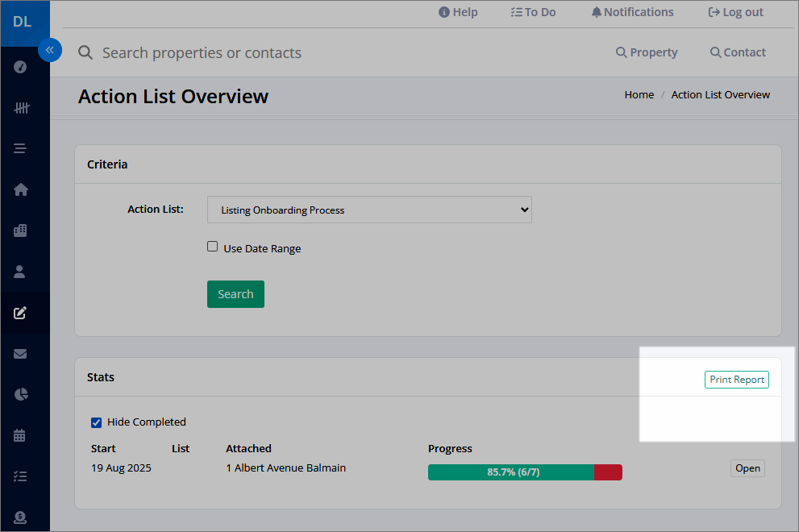The width and height of the screenshot is (799, 532).
Task: Click the envelope mail sidebar icon
Action: click(x=20, y=354)
